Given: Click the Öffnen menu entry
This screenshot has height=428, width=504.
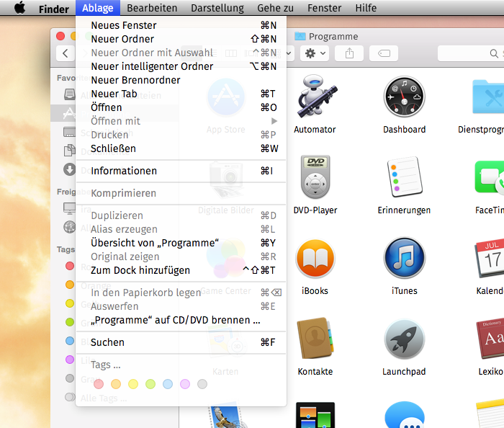Looking at the screenshot, I should 181,107.
